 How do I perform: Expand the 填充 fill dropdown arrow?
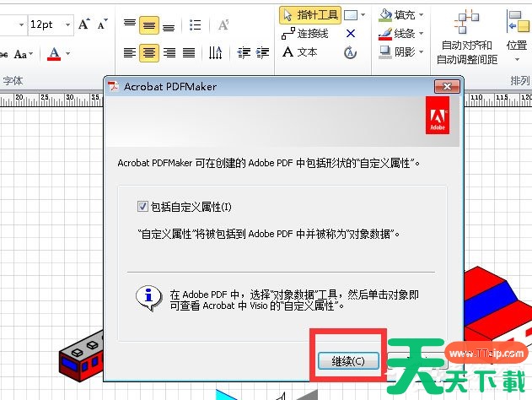[421, 15]
